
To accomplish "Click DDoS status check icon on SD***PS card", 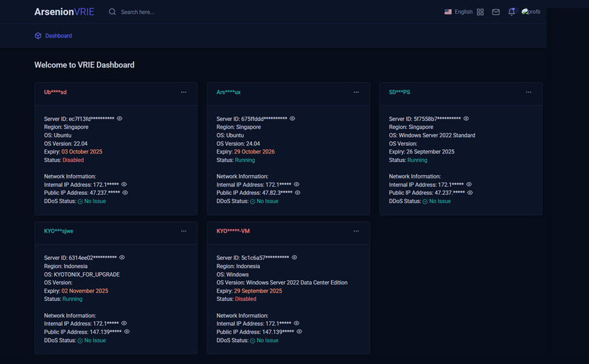I will pos(425,201).
